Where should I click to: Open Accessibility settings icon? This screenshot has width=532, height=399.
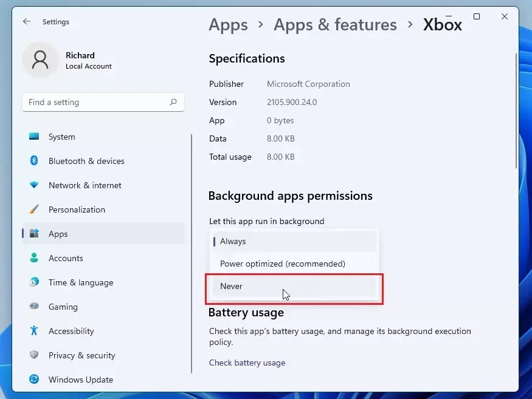[34, 331]
